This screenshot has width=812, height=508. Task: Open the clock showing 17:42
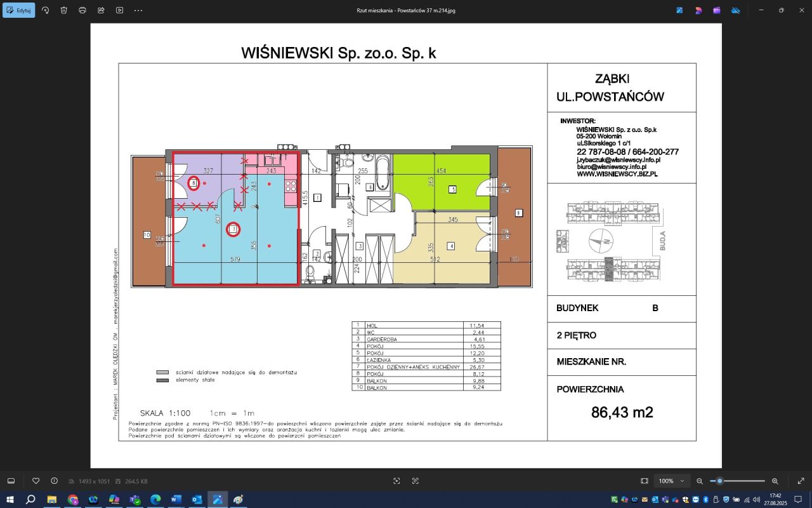(775, 500)
